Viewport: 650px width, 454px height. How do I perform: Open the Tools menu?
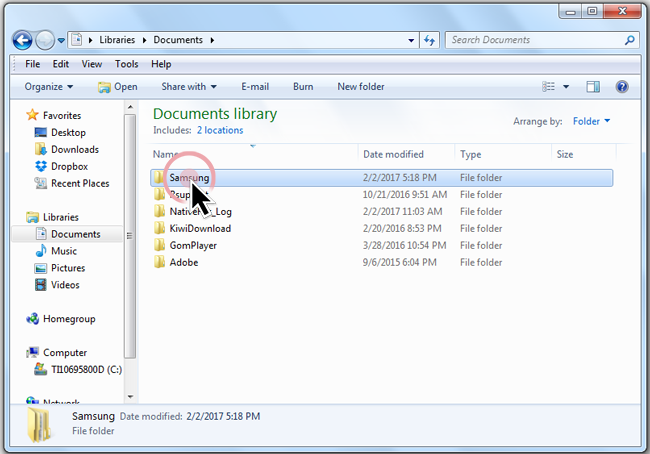pyautogui.click(x=126, y=64)
